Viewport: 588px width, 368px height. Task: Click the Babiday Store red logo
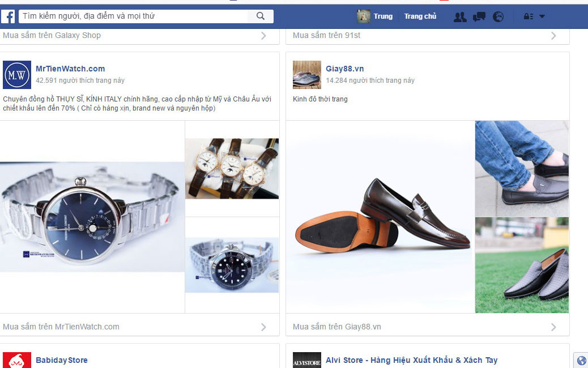pos(17,361)
